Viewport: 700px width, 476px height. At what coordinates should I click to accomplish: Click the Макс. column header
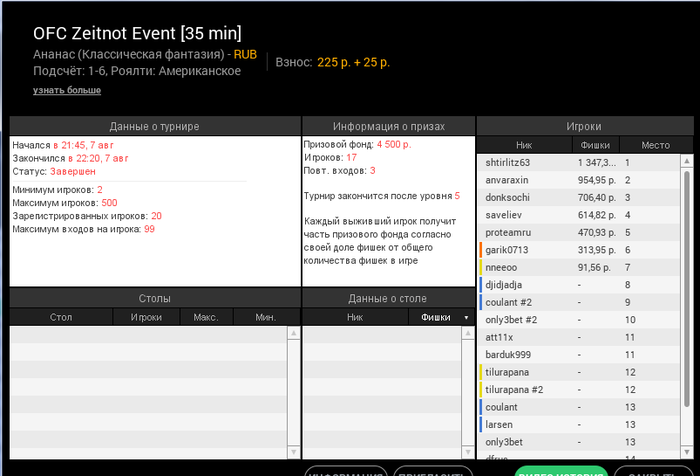click(206, 317)
